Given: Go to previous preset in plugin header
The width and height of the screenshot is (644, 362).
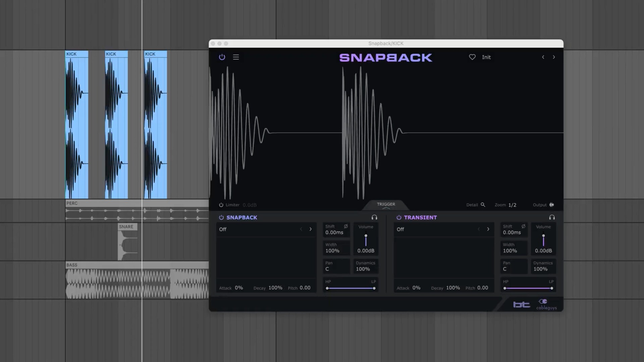Looking at the screenshot, I should [x=543, y=57].
